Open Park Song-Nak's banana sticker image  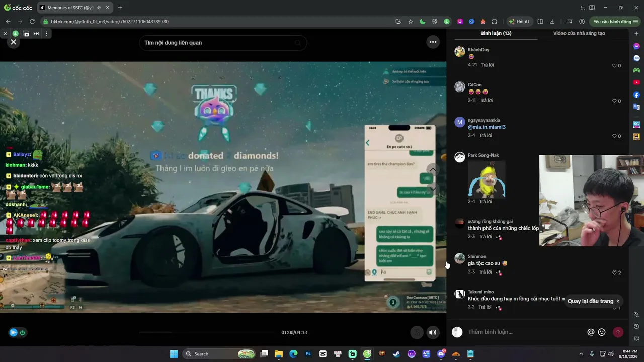click(487, 179)
